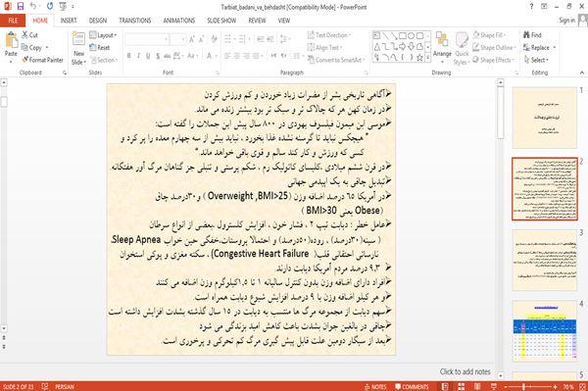This screenshot has width=588, height=391.
Task: Click 'Click to add notes' area
Action: [465, 371]
